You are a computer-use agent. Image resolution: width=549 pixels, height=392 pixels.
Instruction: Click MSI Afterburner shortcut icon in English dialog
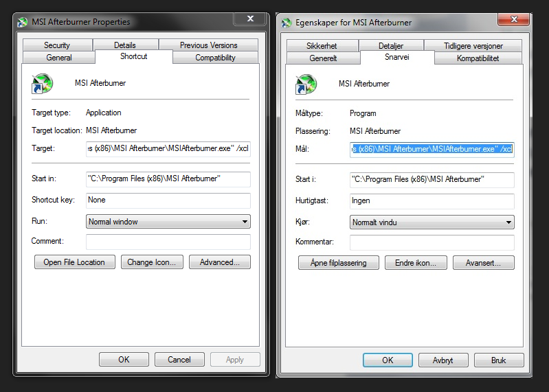tap(42, 84)
